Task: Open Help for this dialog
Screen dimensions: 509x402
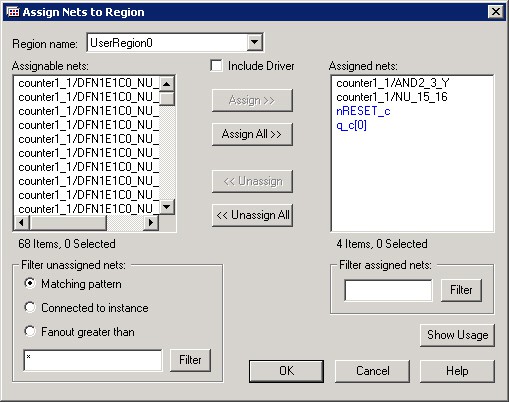Action: 457,371
